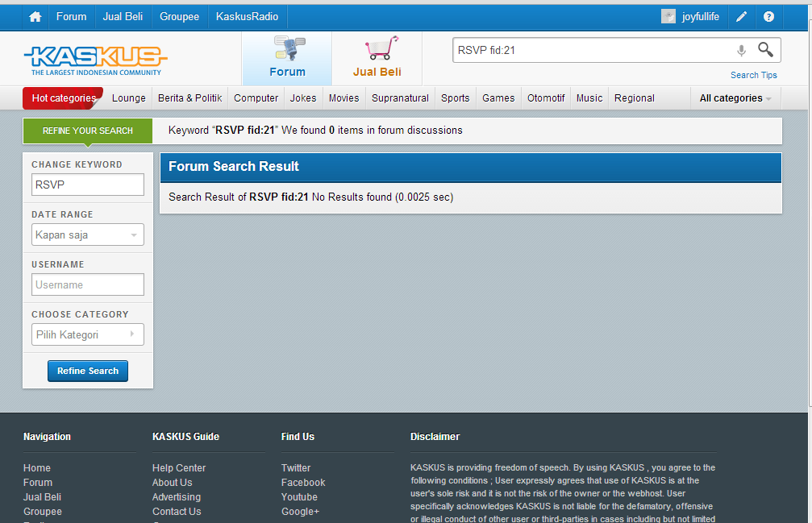The width and height of the screenshot is (812, 523).
Task: Open the Forum section icon tab
Action: click(x=287, y=58)
